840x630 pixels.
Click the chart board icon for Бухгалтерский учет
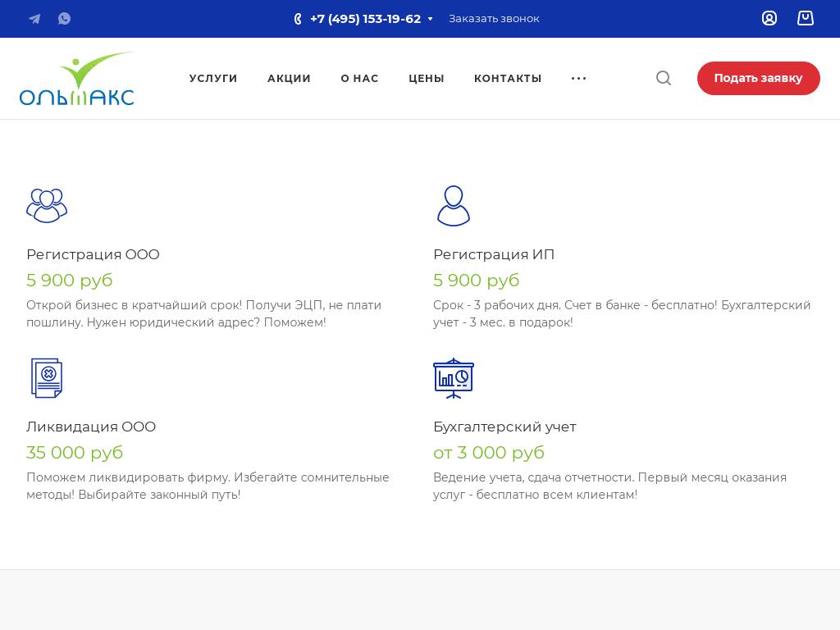[x=453, y=378]
